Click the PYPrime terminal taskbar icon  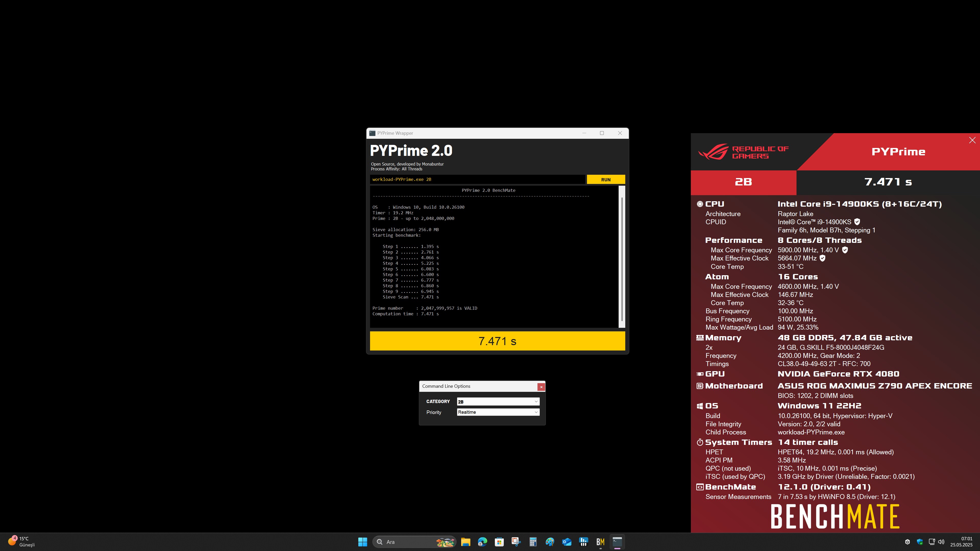(617, 542)
